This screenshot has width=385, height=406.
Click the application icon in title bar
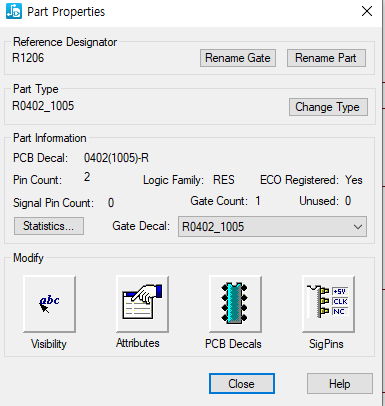(14, 11)
